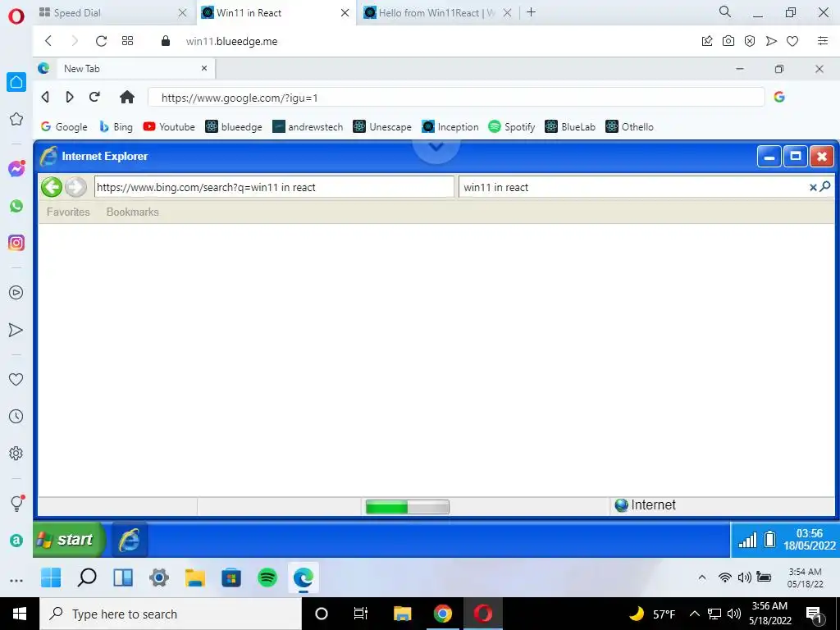
Task: Open new Opera tab with plus button
Action: [x=531, y=12]
